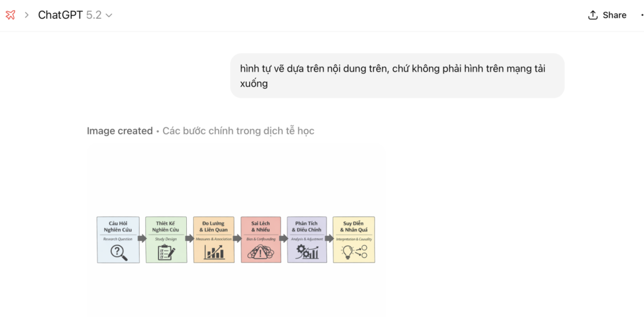The height and width of the screenshot is (317, 644).
Task: Click the bar chart growth icon
Action: (214, 253)
